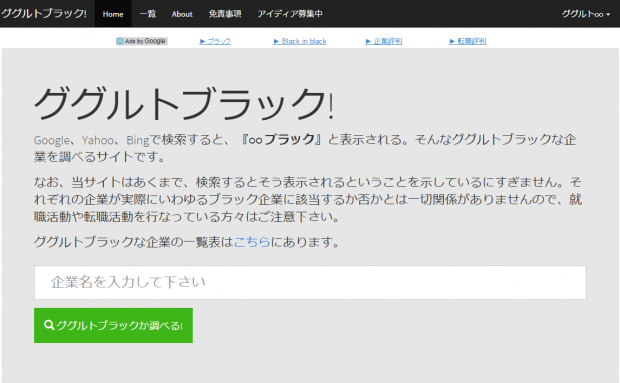
Task: Open the アイディア募集中 page
Action: pyautogui.click(x=290, y=14)
